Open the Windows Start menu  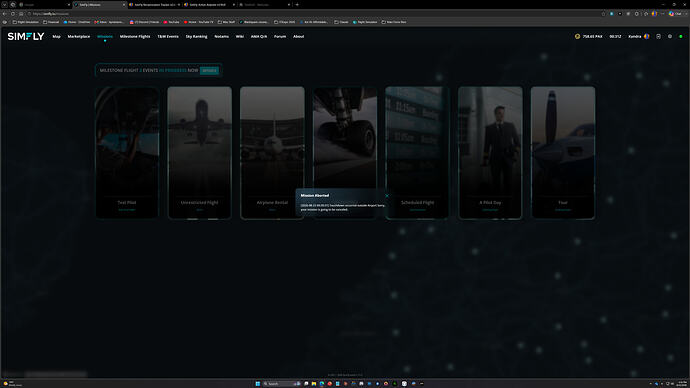point(258,384)
